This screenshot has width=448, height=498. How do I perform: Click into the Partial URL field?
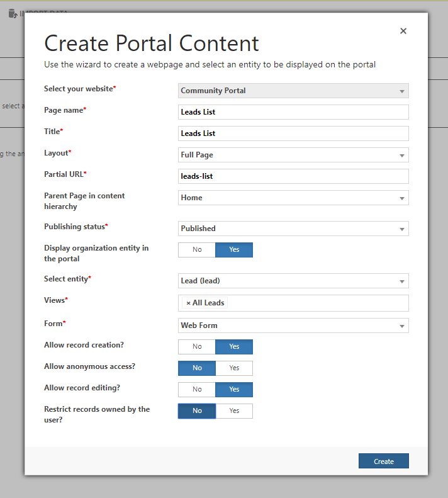pyautogui.click(x=293, y=176)
